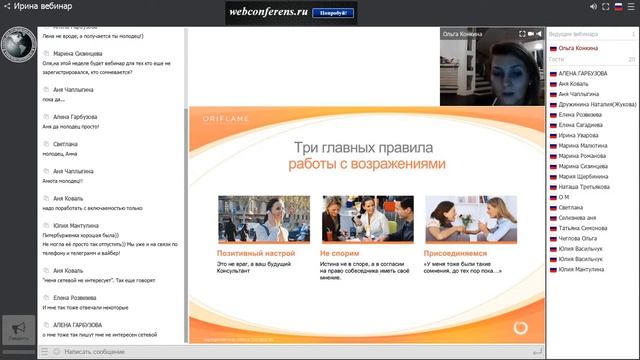Click the Присоединяемся heading on slide
This screenshot has width=640, height=360.
click(x=456, y=253)
